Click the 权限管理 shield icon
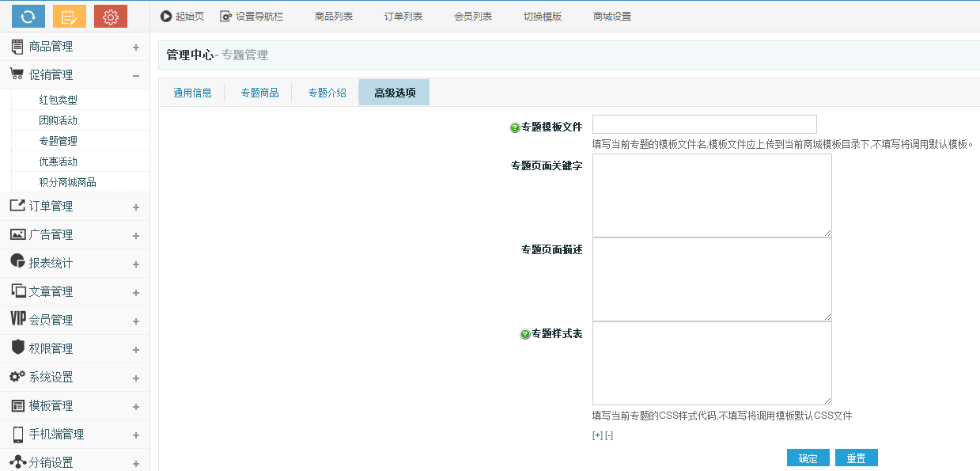This screenshot has width=980, height=471. (x=17, y=347)
